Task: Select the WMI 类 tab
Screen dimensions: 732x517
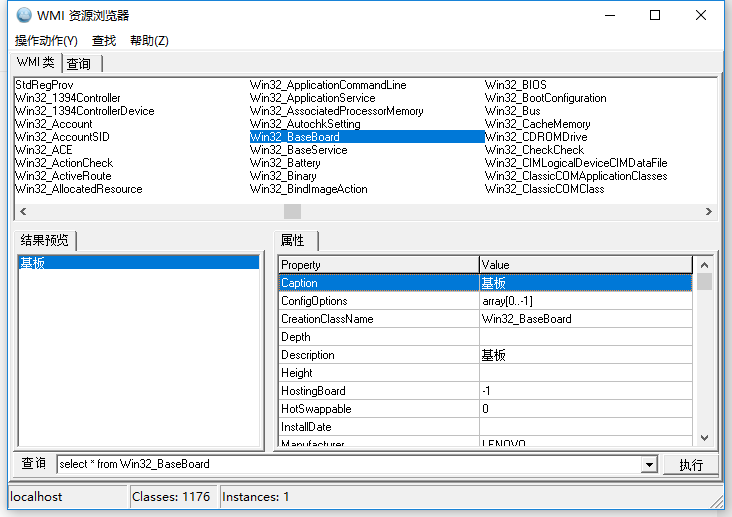Action: point(36,63)
